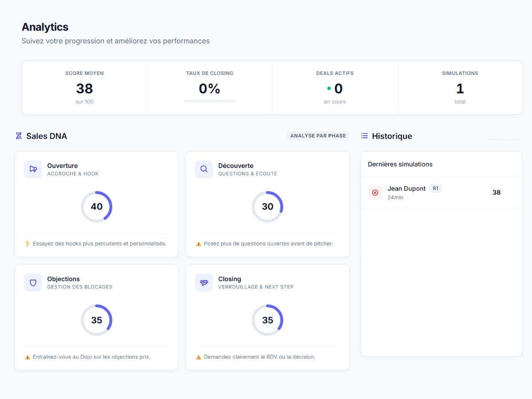The height and width of the screenshot is (399, 532).
Task: Click the magnifier icon on the Découverte card
Action: 204,169
